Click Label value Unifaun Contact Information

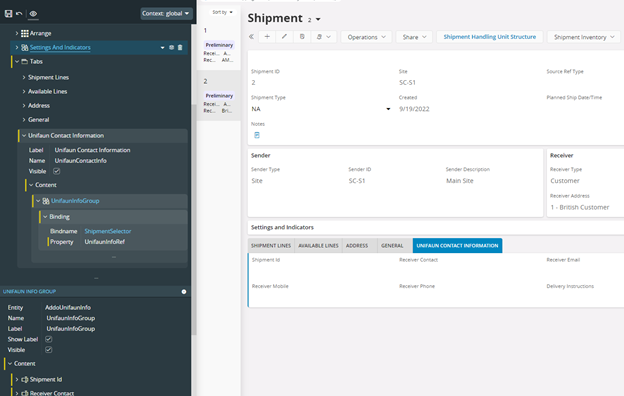92,150
